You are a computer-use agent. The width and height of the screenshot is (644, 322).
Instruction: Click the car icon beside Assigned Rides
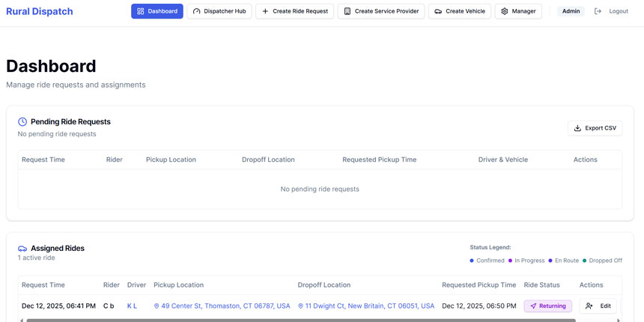22,249
